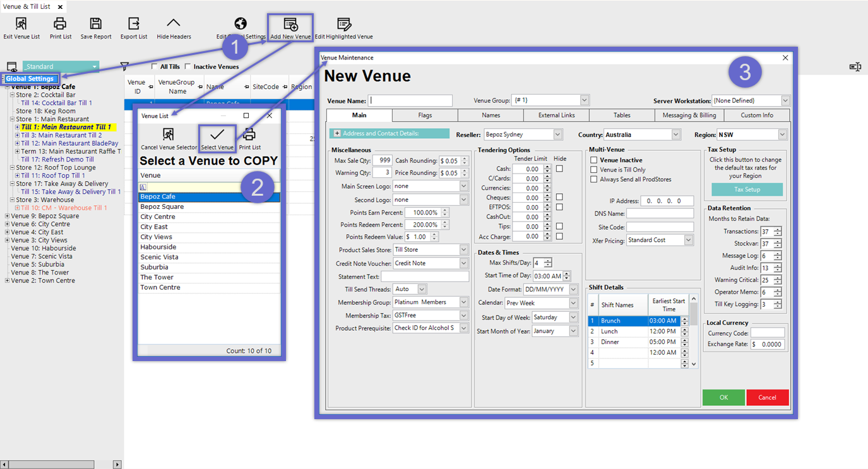Tick the Inactive Venues checkbox

(187, 67)
